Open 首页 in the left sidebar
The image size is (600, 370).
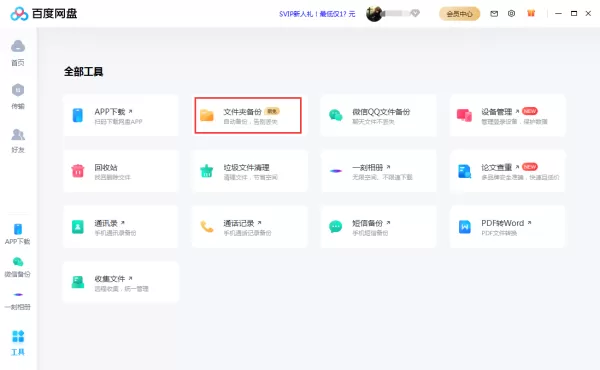point(18,53)
